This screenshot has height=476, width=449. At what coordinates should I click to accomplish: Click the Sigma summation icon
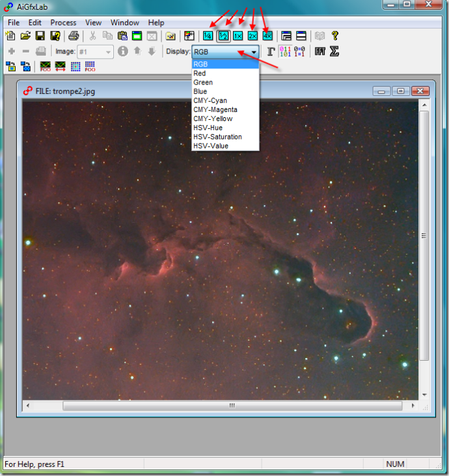(x=334, y=51)
